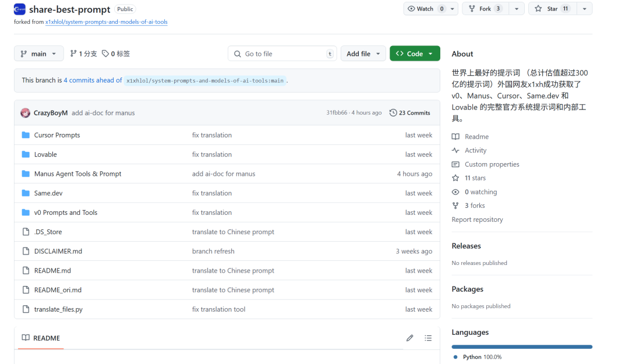This screenshot has width=629, height=364.
Task: Select the README tab
Action: coord(41,338)
